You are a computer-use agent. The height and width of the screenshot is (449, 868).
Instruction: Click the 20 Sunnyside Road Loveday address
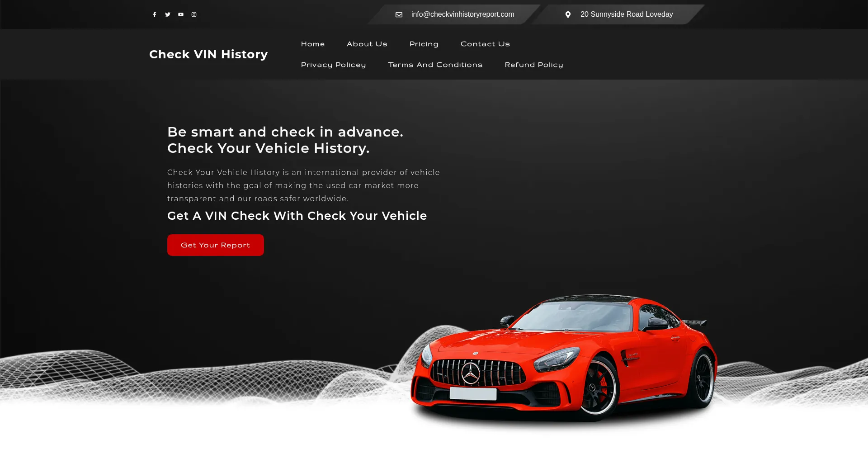coord(627,14)
